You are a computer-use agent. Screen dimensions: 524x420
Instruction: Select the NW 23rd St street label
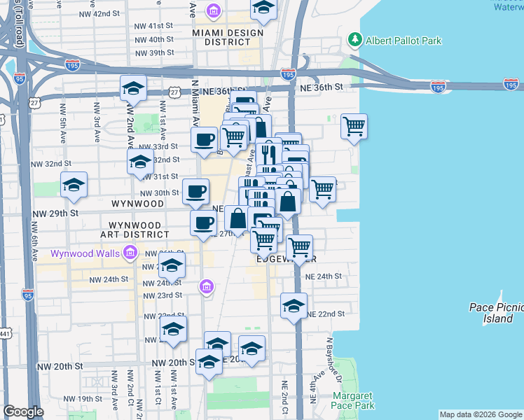[x=163, y=295]
